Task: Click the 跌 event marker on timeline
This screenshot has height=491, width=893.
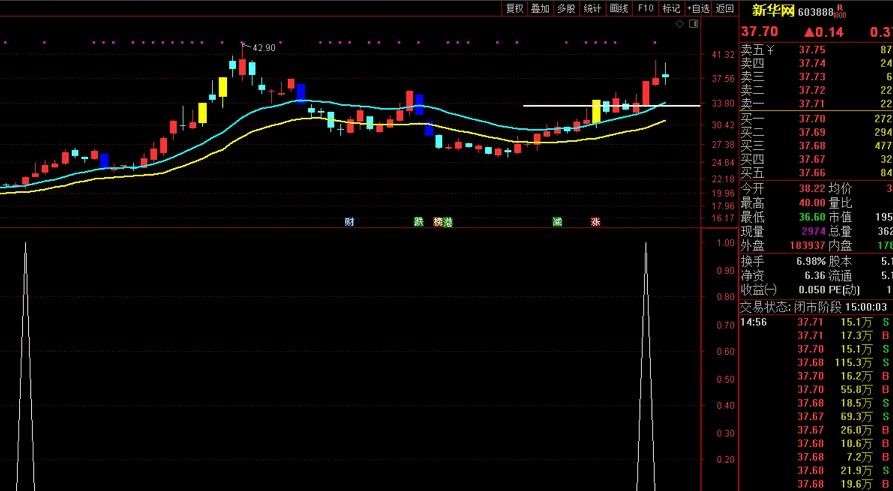Action: coord(419,222)
